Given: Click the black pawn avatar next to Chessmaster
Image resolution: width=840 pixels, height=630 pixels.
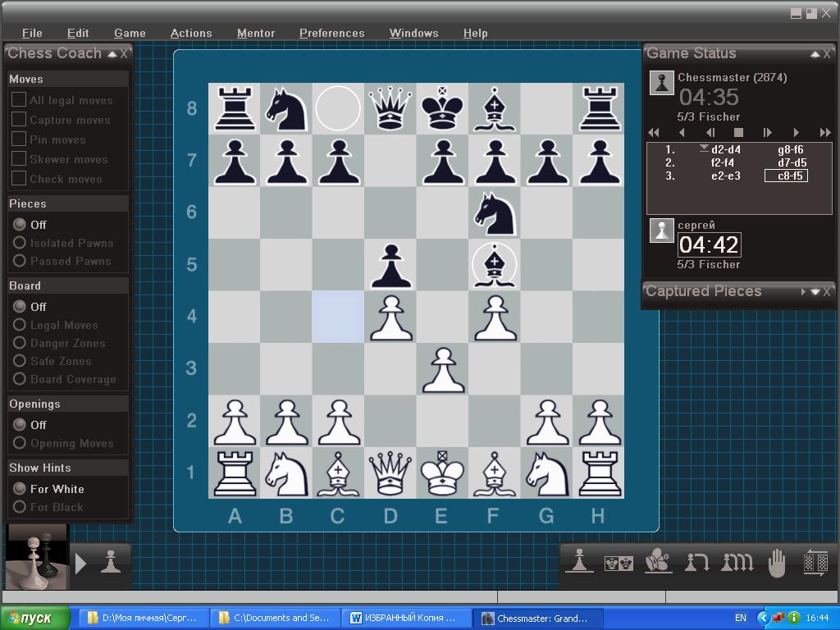Looking at the screenshot, I should pos(661,83).
